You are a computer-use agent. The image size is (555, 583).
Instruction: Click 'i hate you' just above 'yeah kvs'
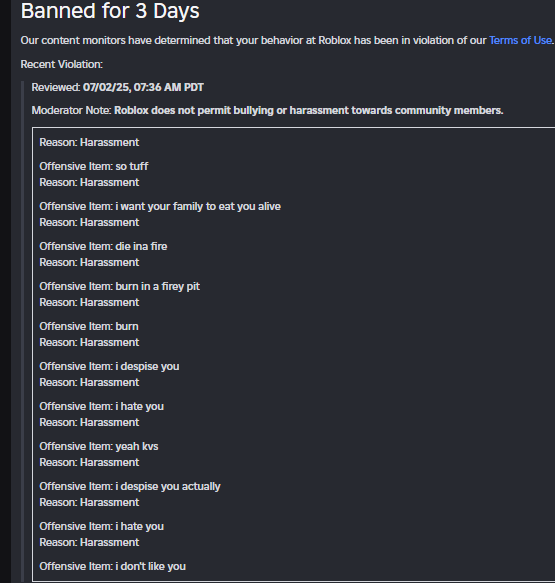tap(101, 406)
